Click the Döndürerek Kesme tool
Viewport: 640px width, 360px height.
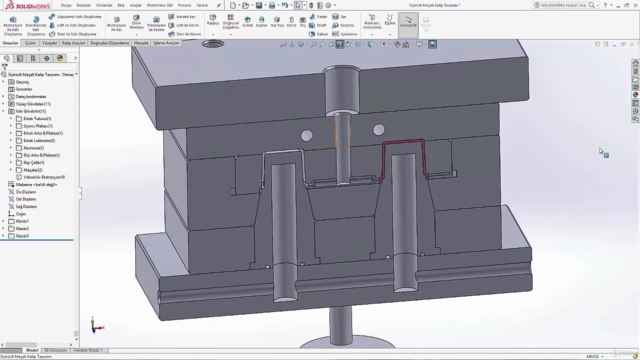click(x=156, y=24)
